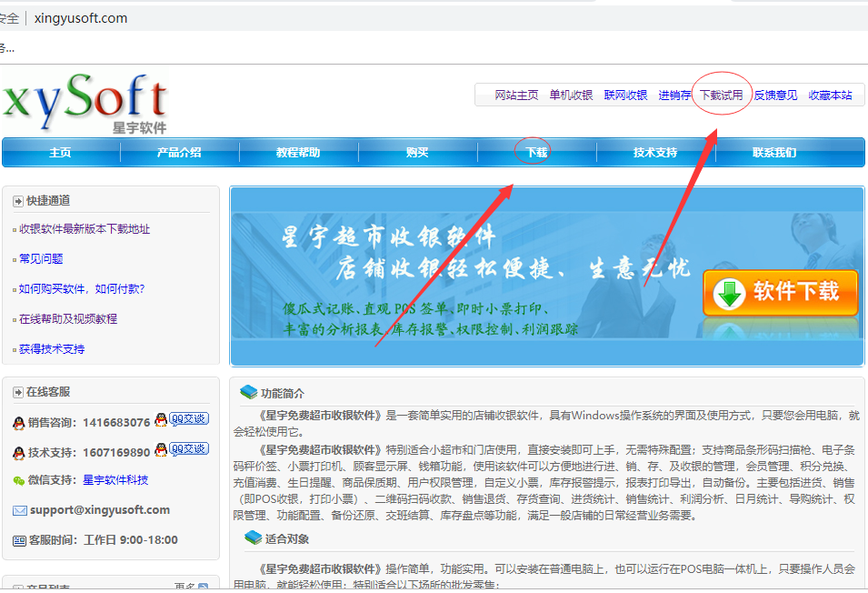Open the 教程帮助 navigation tab

click(298, 152)
